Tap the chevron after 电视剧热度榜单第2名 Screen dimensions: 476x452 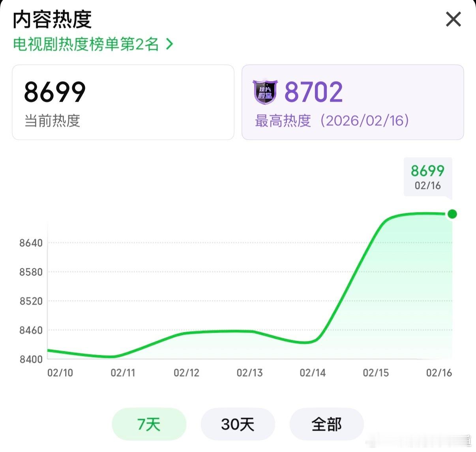coord(170,45)
